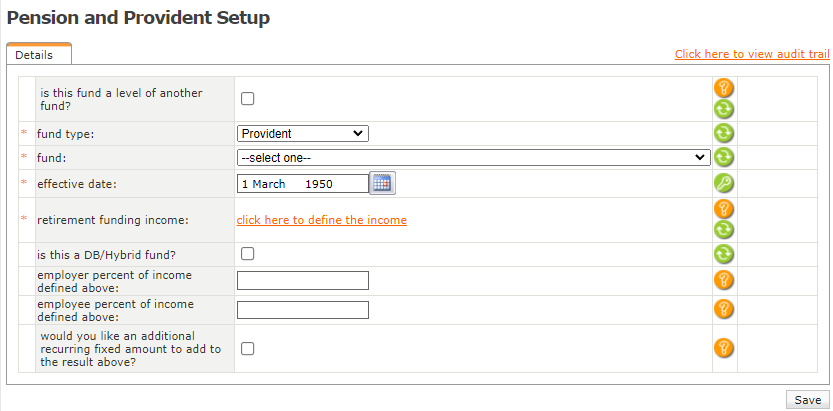Check 'is this fund a level of another fund'
Image resolution: width=833 pixels, height=411 pixels.
pyautogui.click(x=248, y=98)
